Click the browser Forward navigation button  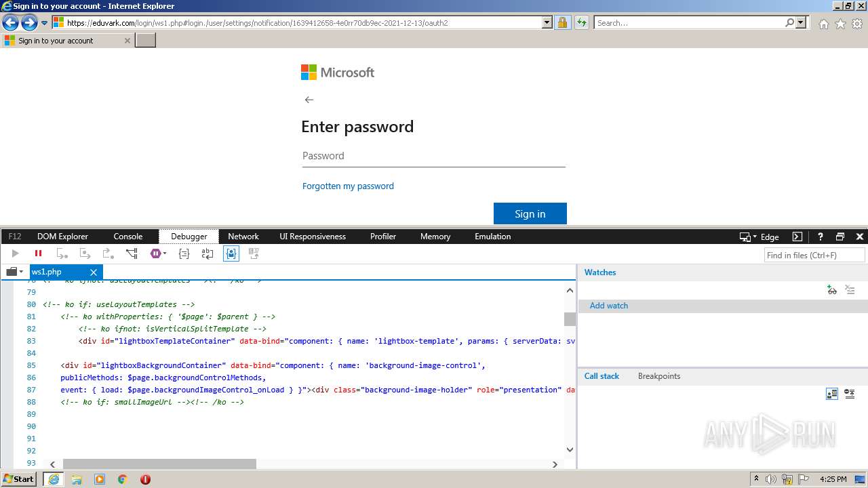pos(29,23)
